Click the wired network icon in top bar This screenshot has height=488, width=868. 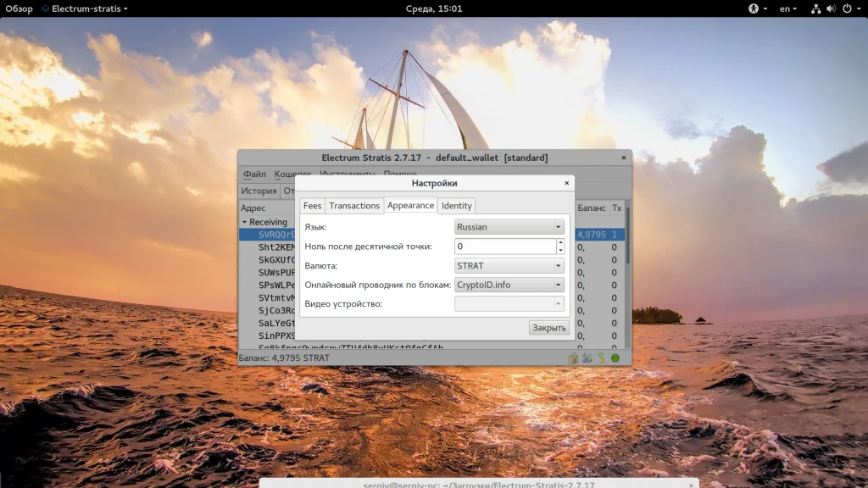(x=815, y=8)
